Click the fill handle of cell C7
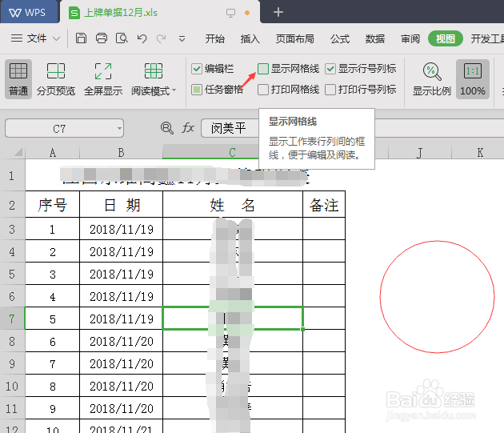This screenshot has width=504, height=433. [x=302, y=330]
